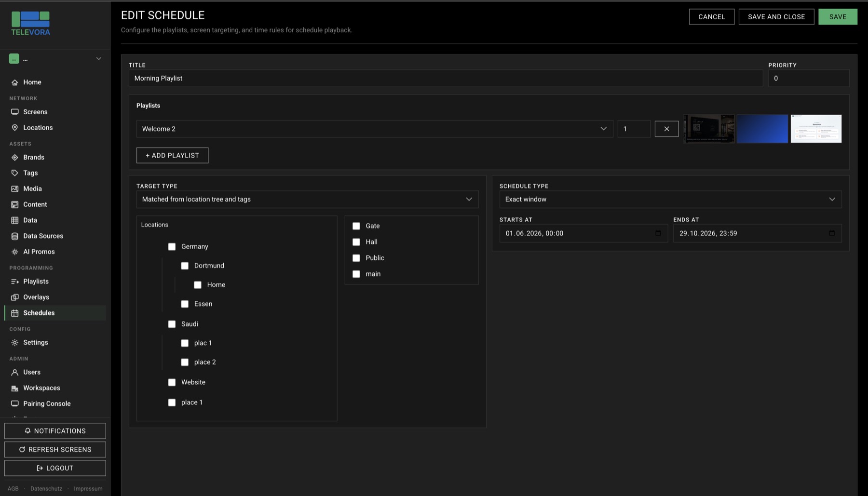
Task: Click the Pairing Console monitor icon
Action: [x=15, y=404]
